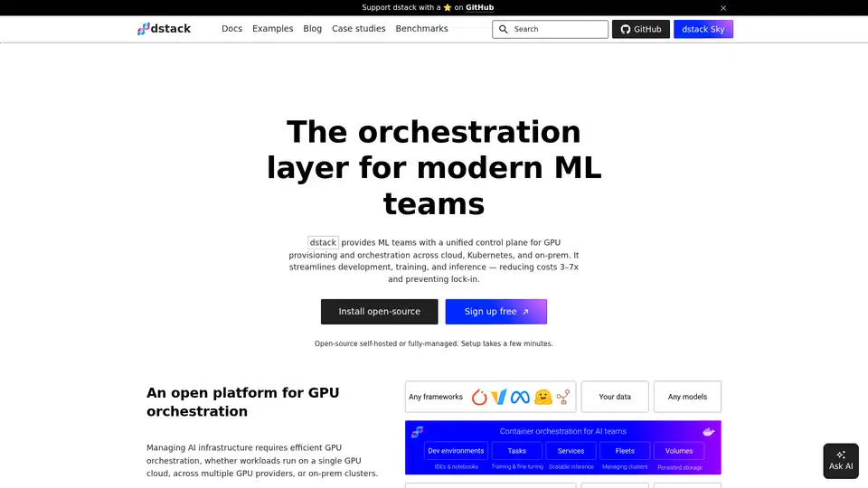Open the Blog section
Screen dimensions: 868x488
click(312, 29)
